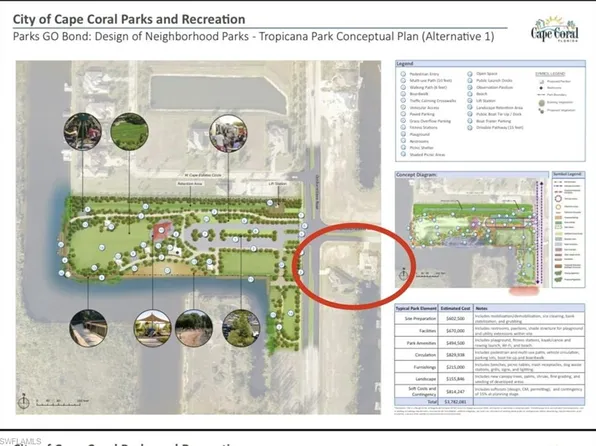Screen dimensions: 596x446
Task: Click the Total cost cell
Action: pyautogui.click(x=455, y=402)
